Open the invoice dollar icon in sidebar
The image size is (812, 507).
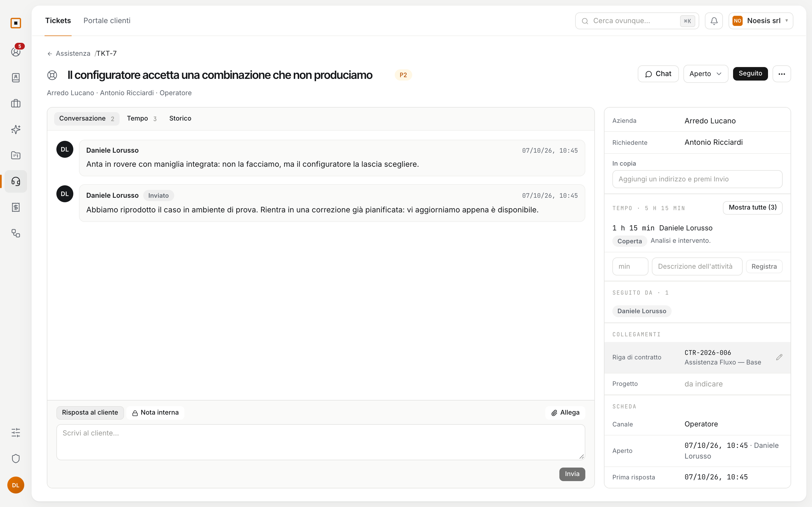pyautogui.click(x=16, y=207)
